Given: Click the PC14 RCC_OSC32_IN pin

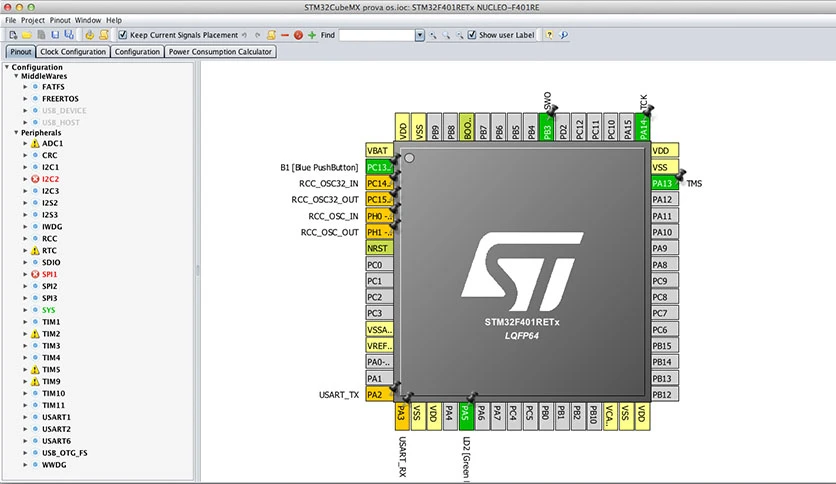Looking at the screenshot, I should [379, 183].
